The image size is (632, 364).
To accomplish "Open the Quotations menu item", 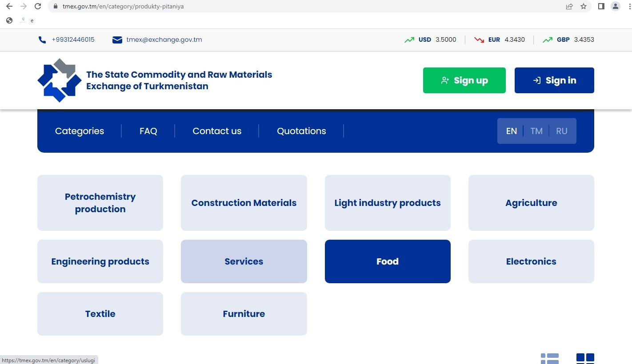I will 301,131.
